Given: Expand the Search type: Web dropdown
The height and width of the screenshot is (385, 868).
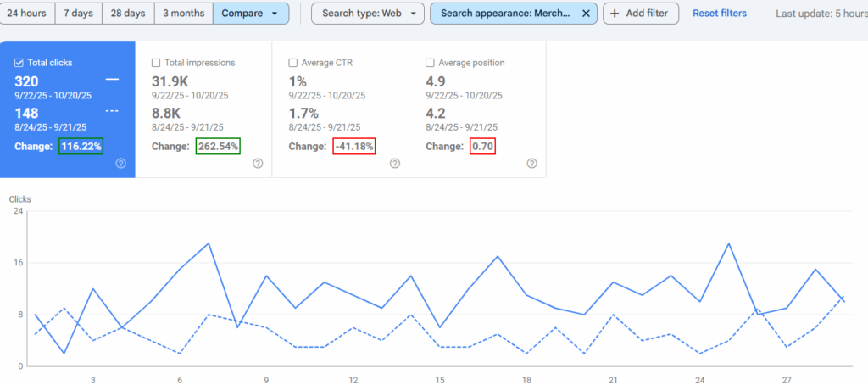Looking at the screenshot, I should (x=367, y=14).
